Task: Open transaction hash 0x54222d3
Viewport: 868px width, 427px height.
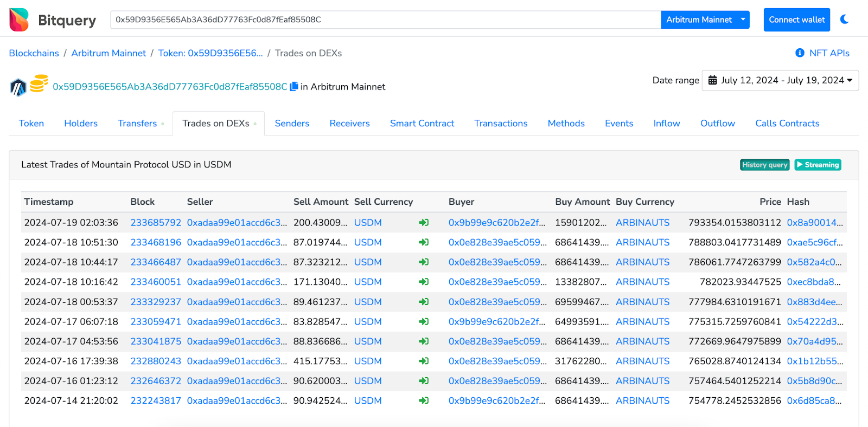Action: pos(815,321)
